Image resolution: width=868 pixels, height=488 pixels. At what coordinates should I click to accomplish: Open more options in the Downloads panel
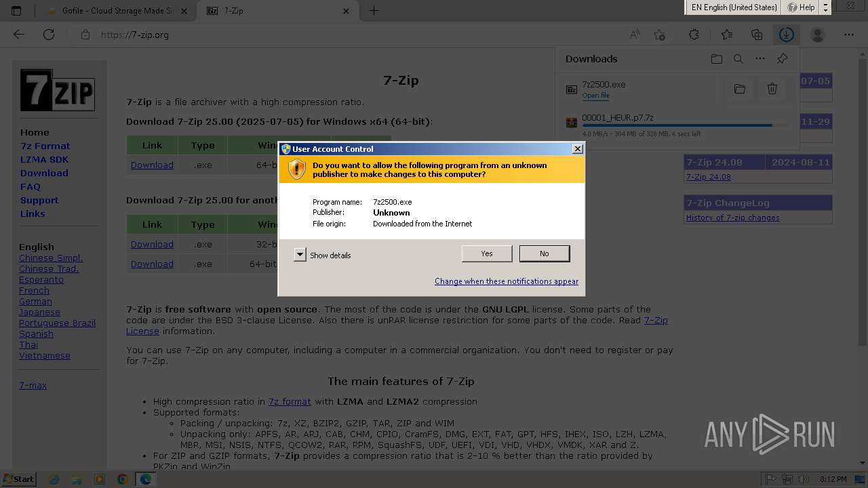tap(760, 59)
